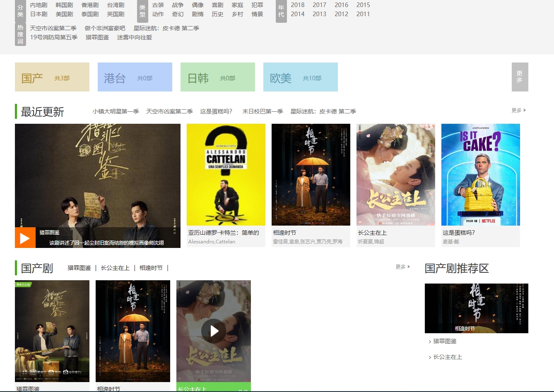Open 猎罪图鉴 poster in 国产剧 grid
Viewport: 554px width, 392px height.
[x=52, y=331]
